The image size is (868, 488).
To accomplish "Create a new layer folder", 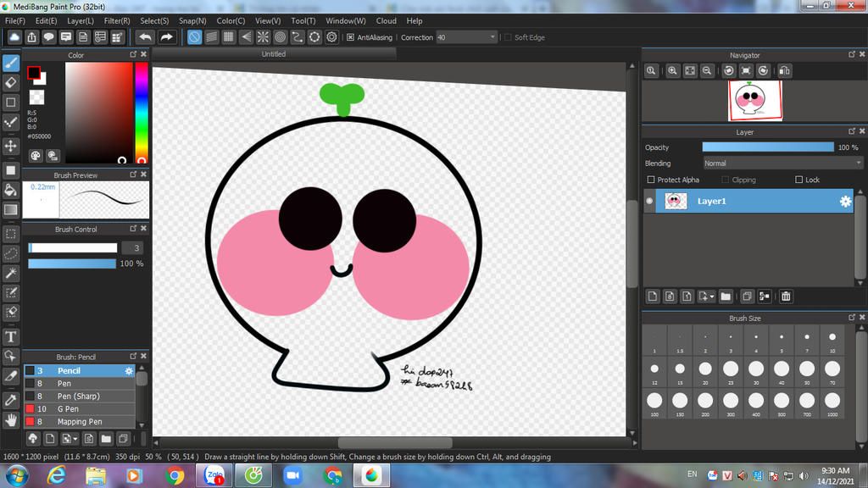I will click(726, 297).
